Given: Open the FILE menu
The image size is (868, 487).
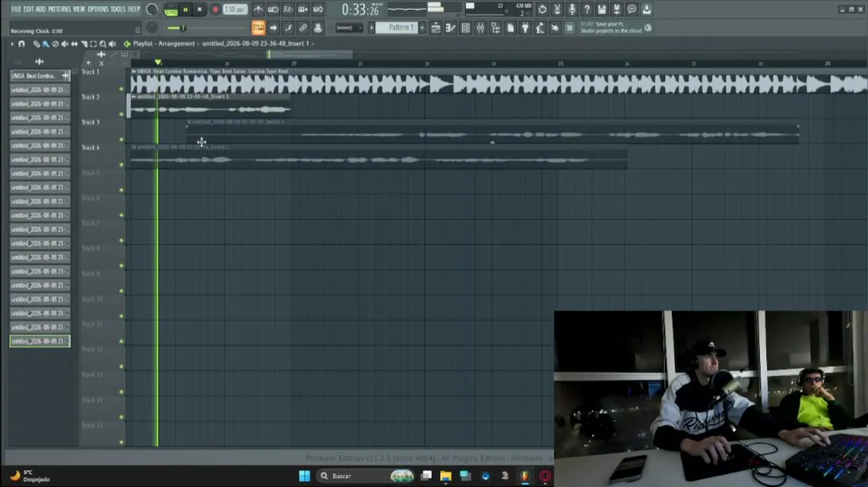Looking at the screenshot, I should tap(16, 9).
